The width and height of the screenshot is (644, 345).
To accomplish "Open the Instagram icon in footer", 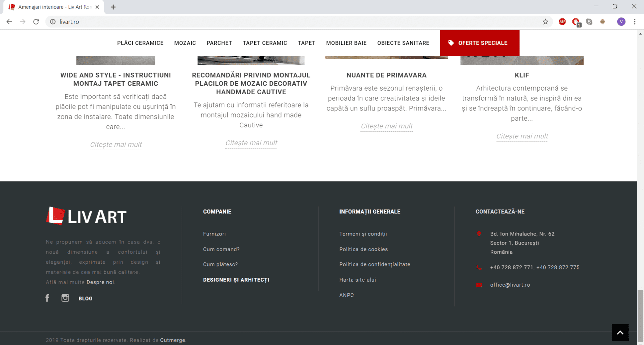I will coord(65,298).
